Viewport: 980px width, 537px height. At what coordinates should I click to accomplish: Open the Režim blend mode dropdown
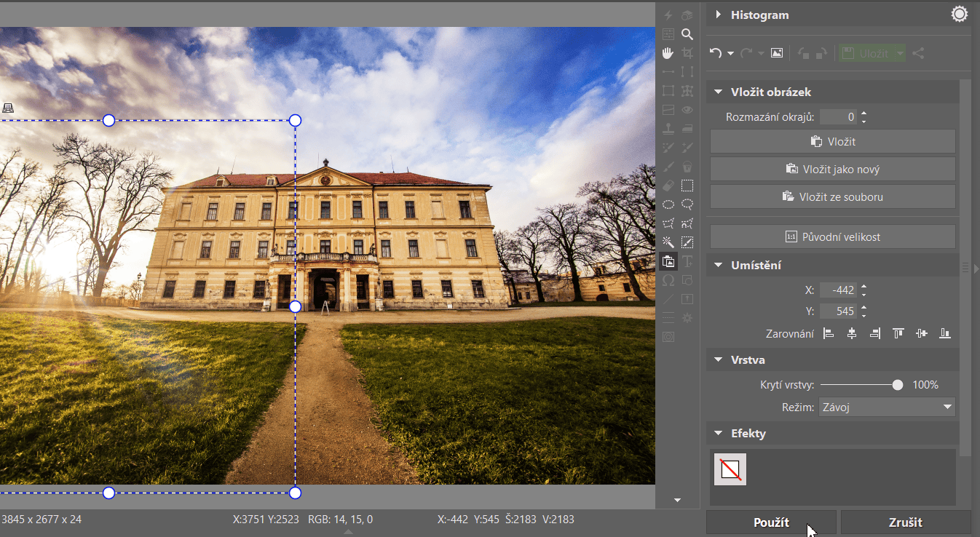coord(887,407)
